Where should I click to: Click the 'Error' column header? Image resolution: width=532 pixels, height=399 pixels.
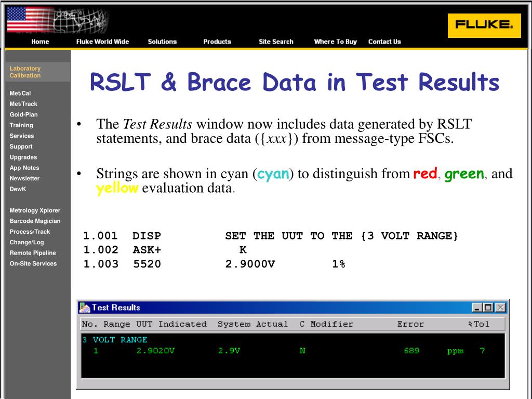tap(410, 324)
